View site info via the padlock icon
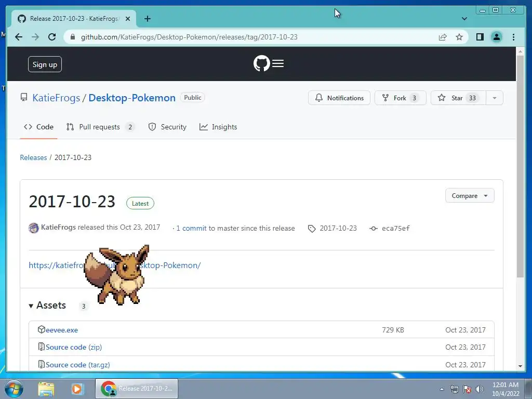532x399 pixels. click(72, 37)
